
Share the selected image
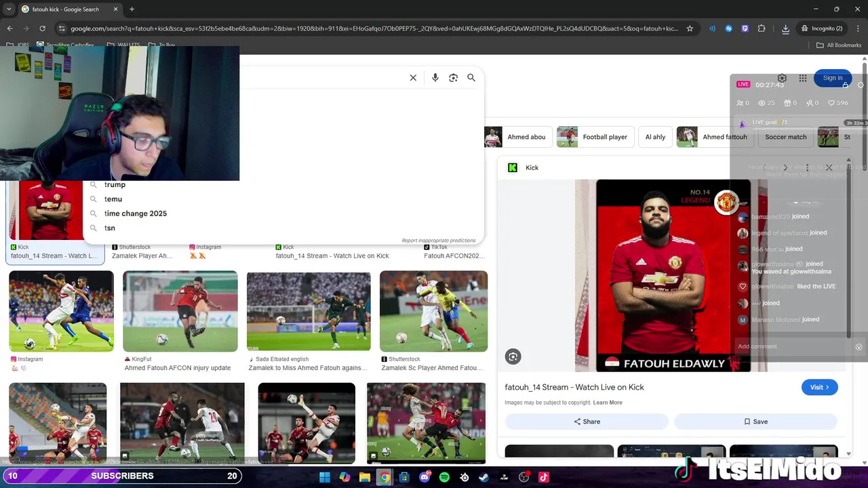587,422
